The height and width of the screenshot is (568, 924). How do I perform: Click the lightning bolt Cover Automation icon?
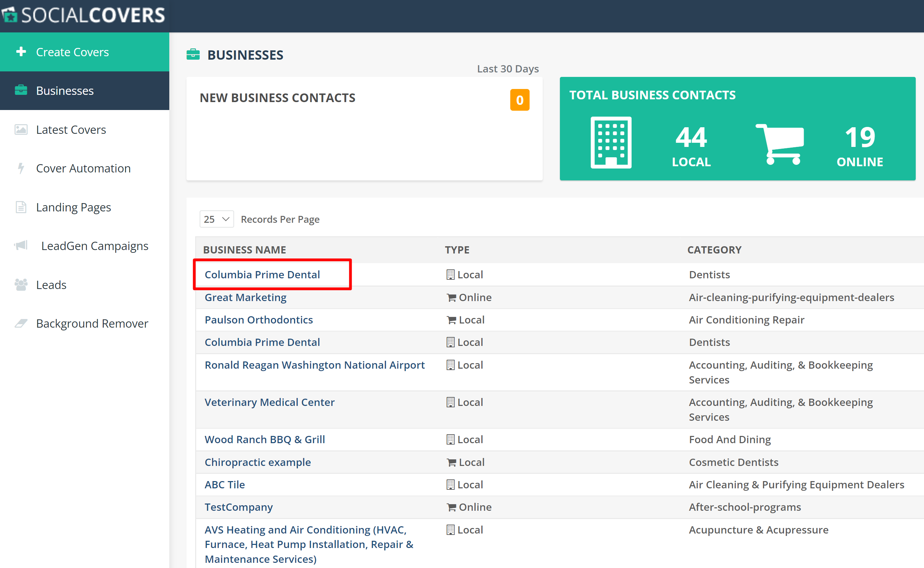[x=21, y=168]
